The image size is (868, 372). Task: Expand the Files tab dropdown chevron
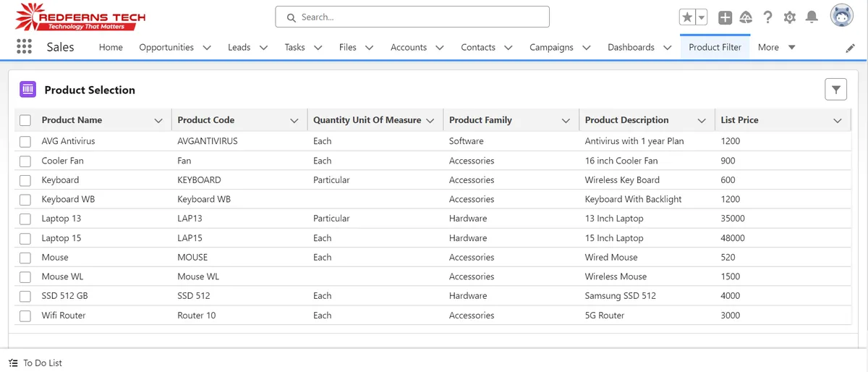[369, 48]
